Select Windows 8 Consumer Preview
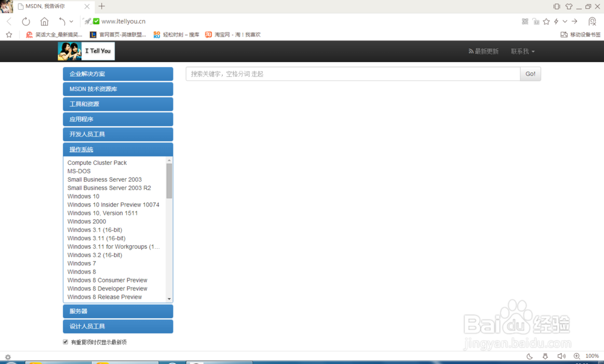This screenshot has width=604, height=364. (107, 280)
